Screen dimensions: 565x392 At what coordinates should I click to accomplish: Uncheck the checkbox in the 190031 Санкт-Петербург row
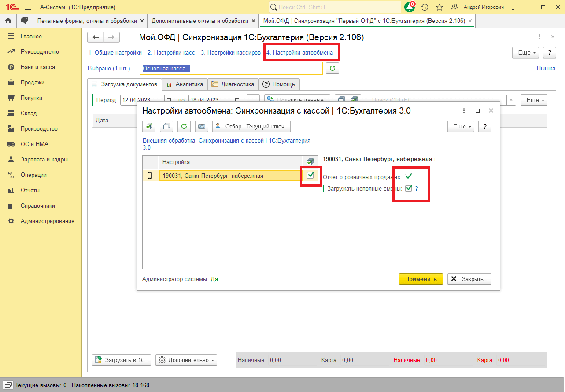click(310, 175)
